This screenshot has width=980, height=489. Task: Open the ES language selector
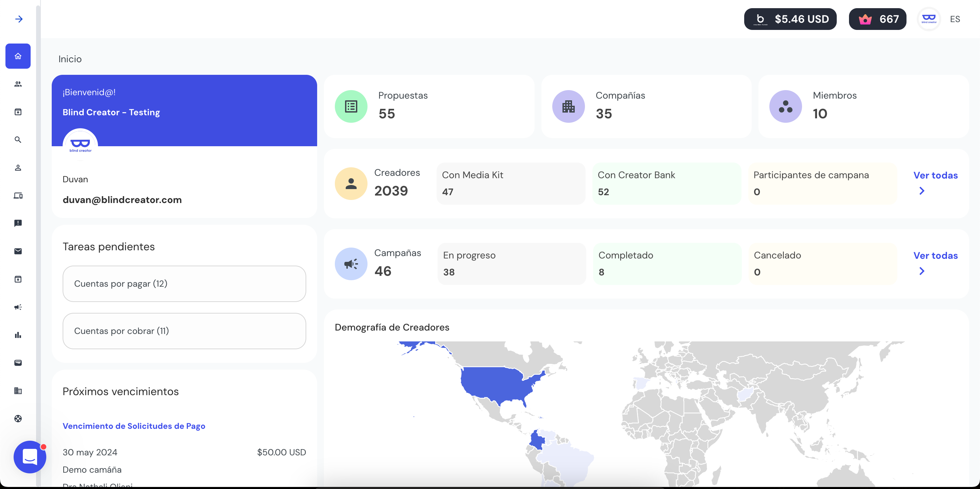(x=955, y=19)
